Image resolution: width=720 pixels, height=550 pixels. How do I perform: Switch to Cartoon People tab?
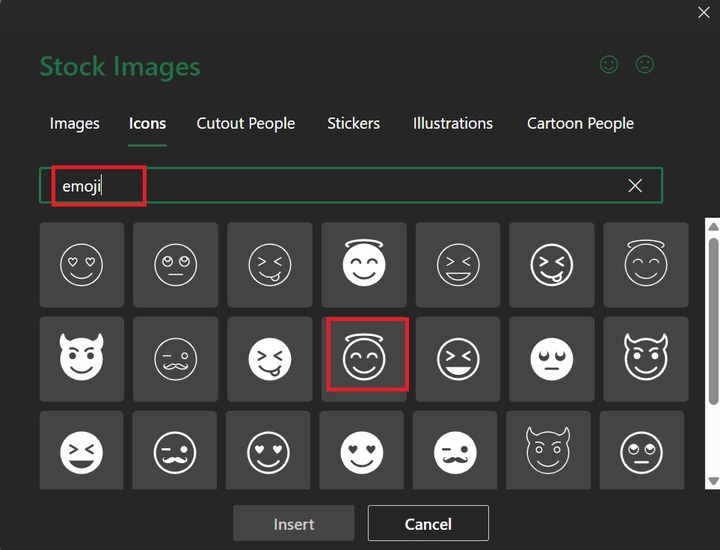pos(581,124)
